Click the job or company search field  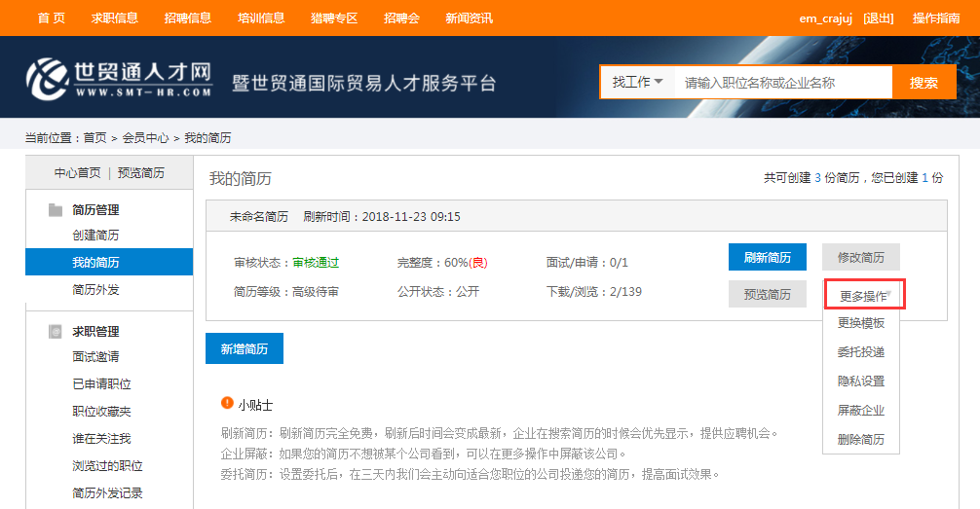(783, 83)
